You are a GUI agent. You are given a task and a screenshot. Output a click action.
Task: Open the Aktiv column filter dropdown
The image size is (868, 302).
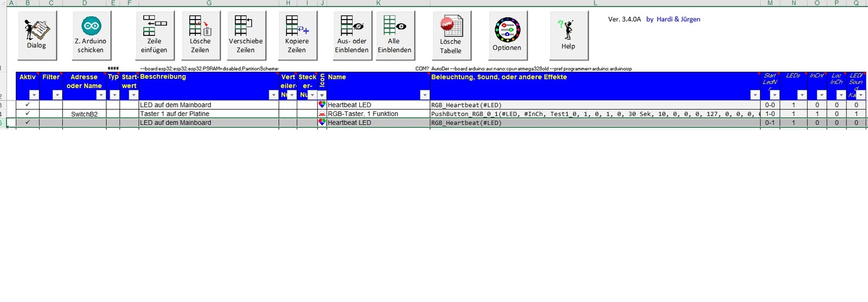[x=34, y=95]
